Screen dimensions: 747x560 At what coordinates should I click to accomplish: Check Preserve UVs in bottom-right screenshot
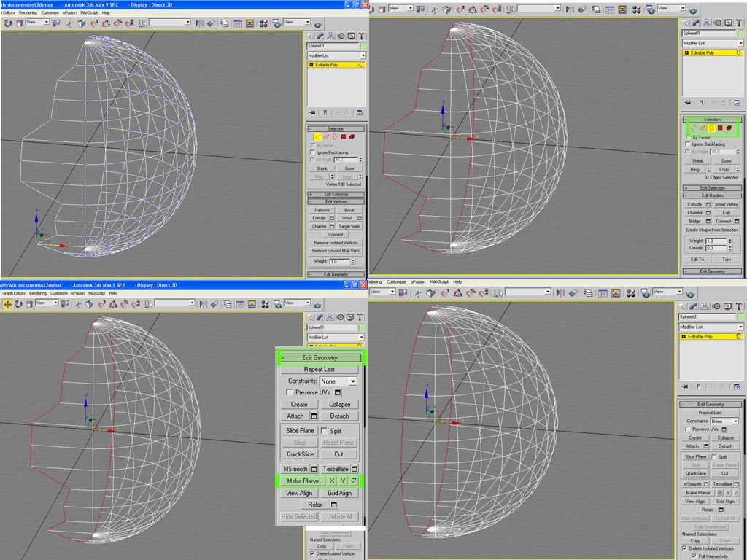[x=687, y=429]
